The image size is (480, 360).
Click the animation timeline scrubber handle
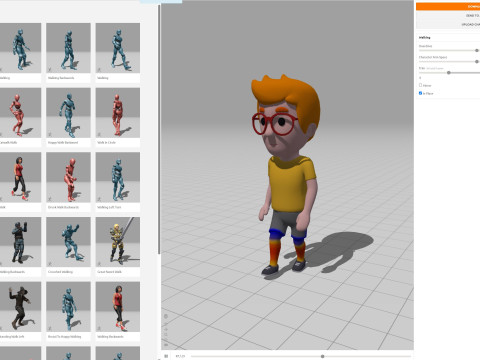pos(322,356)
